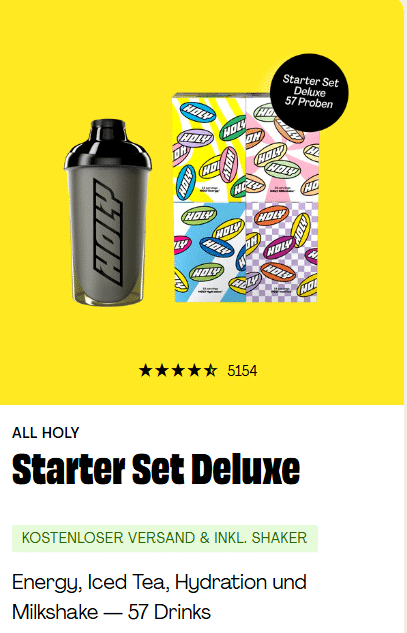Click the black shaker lid
The image size is (407, 633).
coord(108,143)
